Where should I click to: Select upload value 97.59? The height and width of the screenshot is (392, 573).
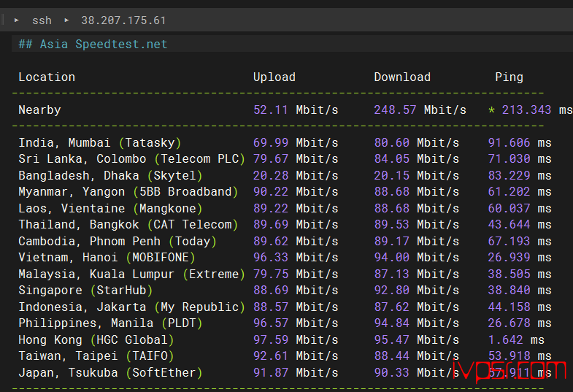[271, 340]
